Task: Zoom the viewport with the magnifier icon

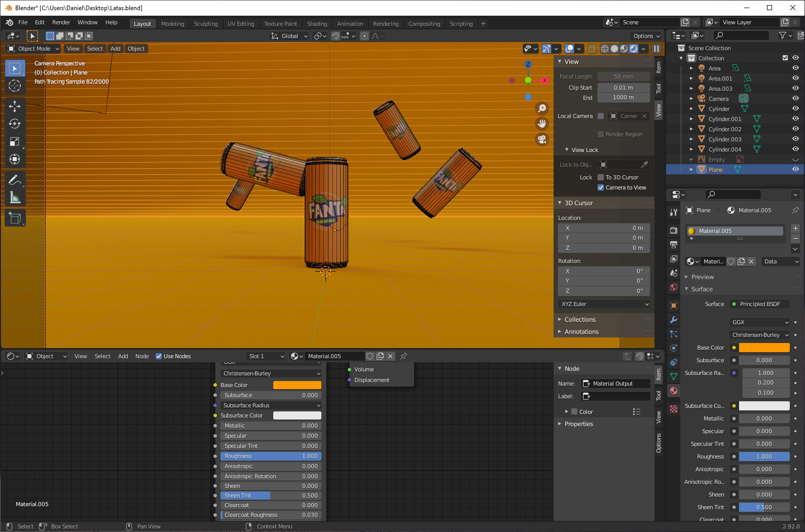Action: (542, 108)
